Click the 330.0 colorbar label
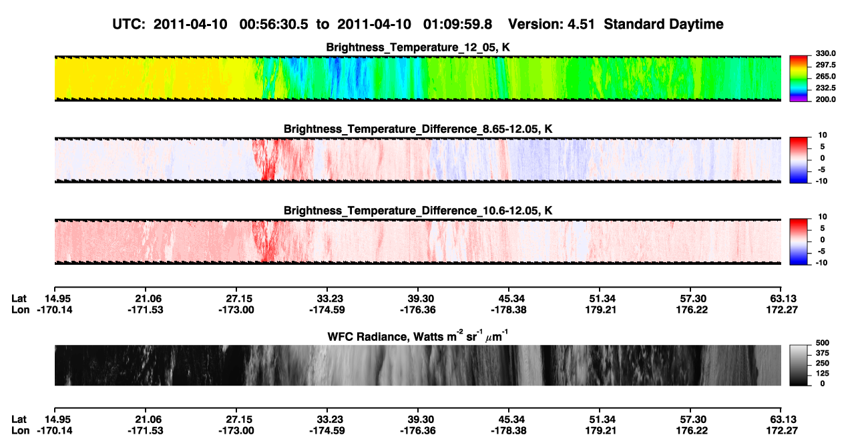Screen dimensions: 868x445 (826, 53)
